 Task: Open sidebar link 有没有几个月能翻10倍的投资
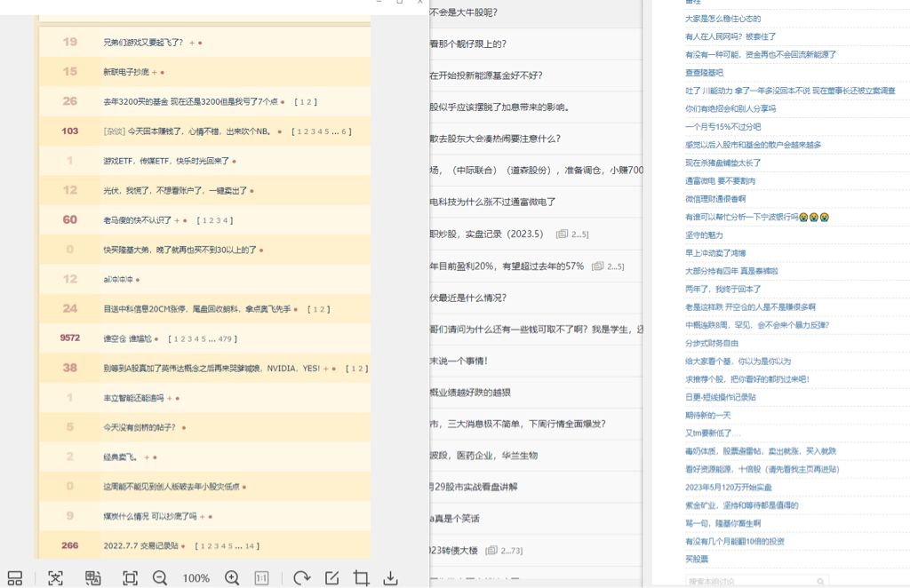[x=735, y=541]
